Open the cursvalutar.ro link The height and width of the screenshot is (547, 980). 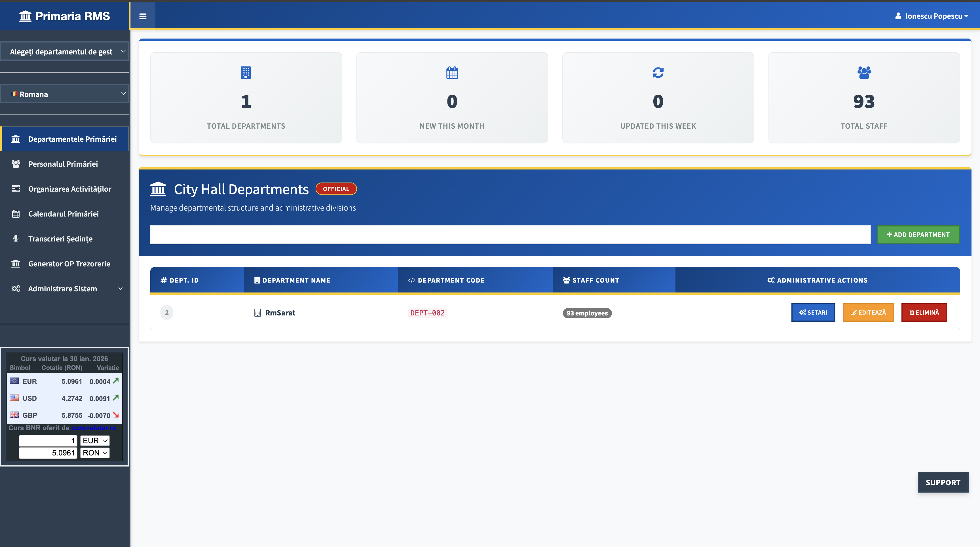click(x=94, y=428)
